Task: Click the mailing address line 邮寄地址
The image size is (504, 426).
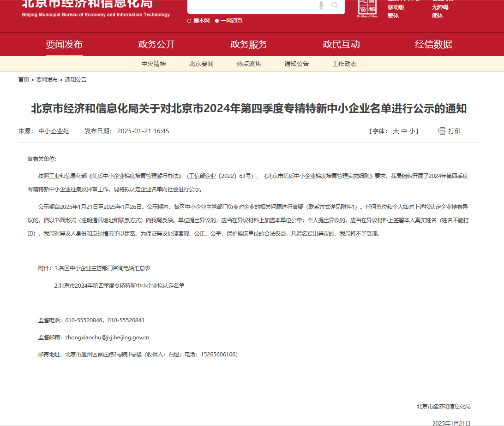Action: 138,355
